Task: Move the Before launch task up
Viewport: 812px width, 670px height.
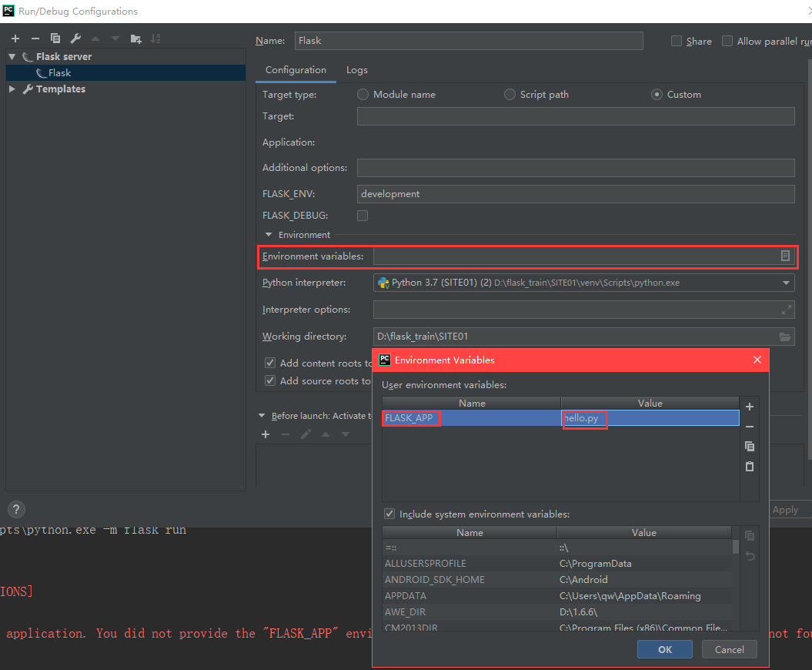Action: click(326, 434)
